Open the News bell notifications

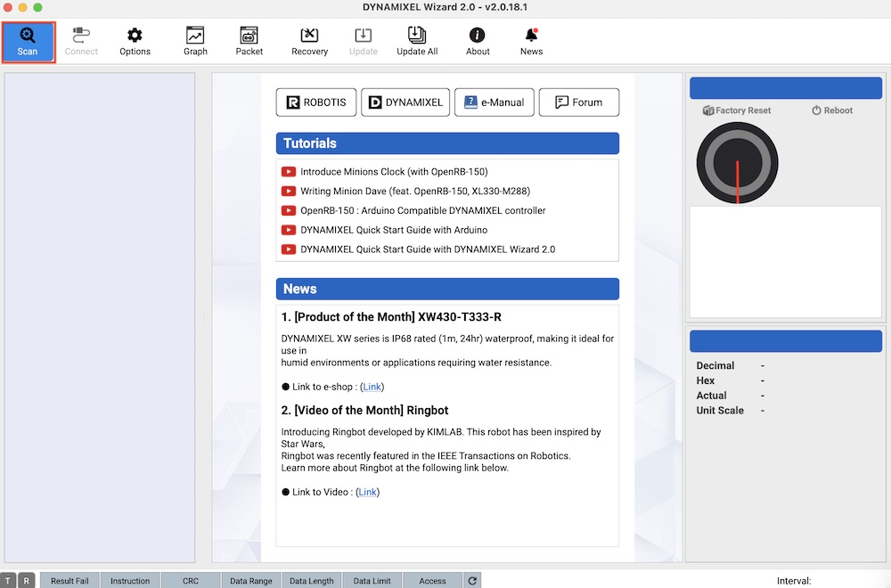tap(531, 41)
